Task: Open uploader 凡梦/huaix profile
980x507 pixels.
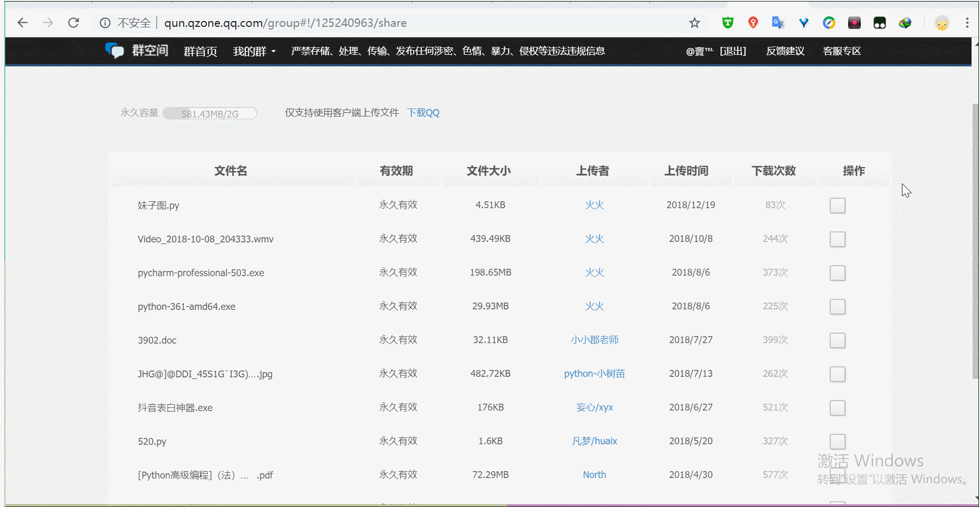Action: [594, 441]
